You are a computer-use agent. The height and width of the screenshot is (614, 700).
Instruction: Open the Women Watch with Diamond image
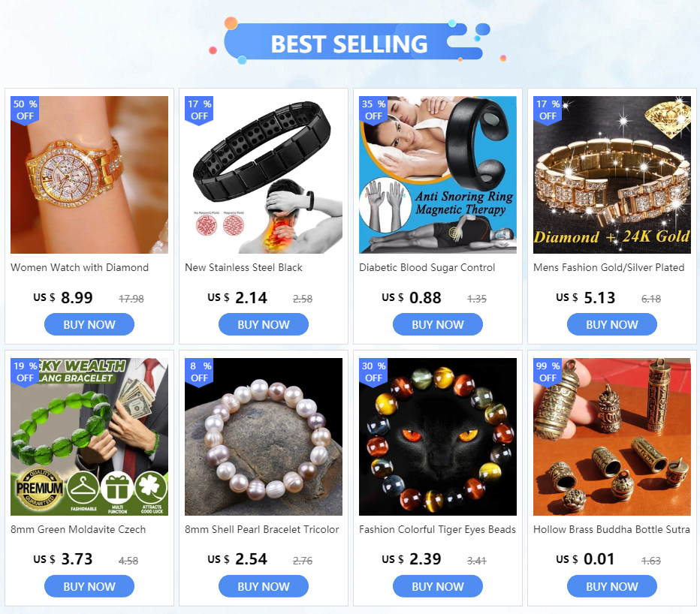[89, 175]
